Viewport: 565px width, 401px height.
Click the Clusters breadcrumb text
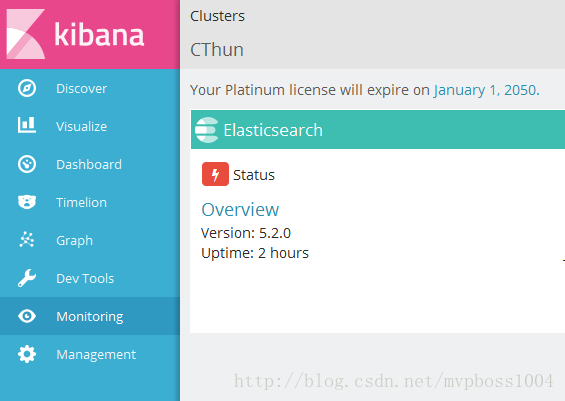pos(217,16)
